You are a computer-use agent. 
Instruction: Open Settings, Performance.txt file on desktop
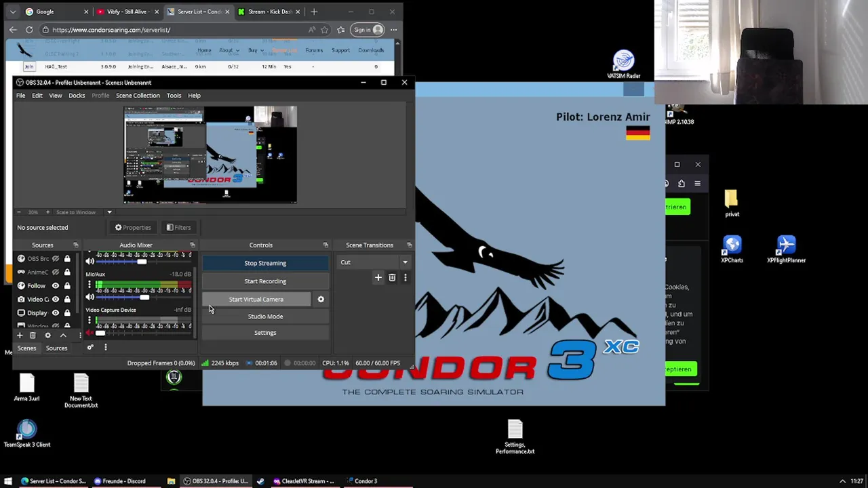515,436
